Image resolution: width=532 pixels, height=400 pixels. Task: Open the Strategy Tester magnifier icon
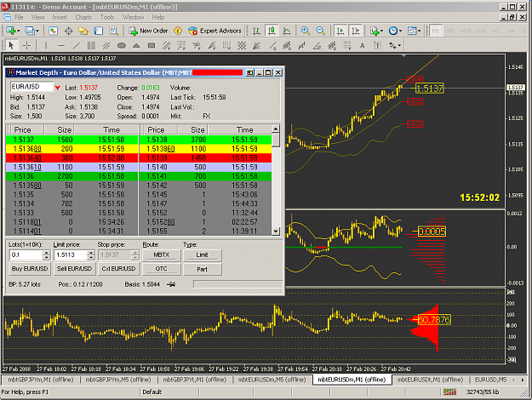pos(114,31)
